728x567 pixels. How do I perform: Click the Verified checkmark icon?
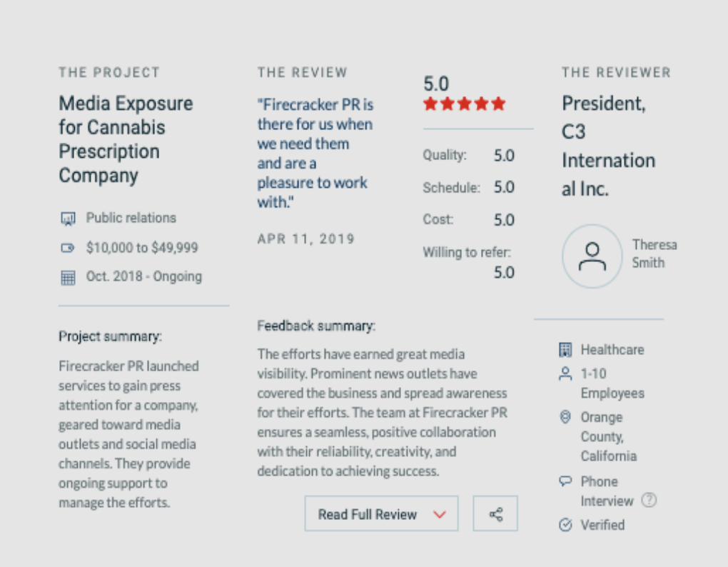pyautogui.click(x=565, y=525)
